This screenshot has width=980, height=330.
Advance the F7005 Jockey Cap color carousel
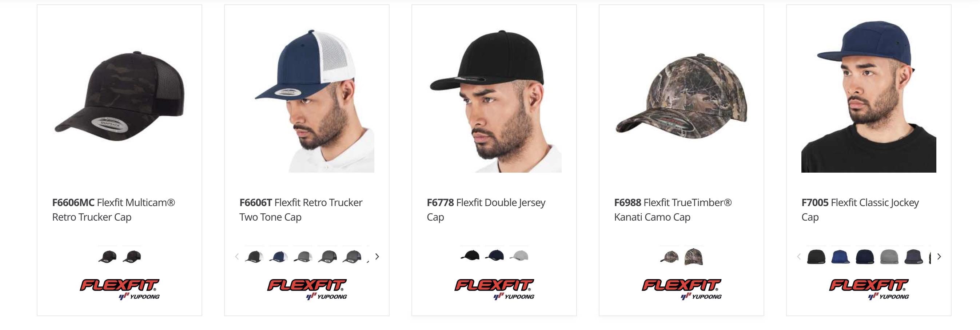pos(939,257)
